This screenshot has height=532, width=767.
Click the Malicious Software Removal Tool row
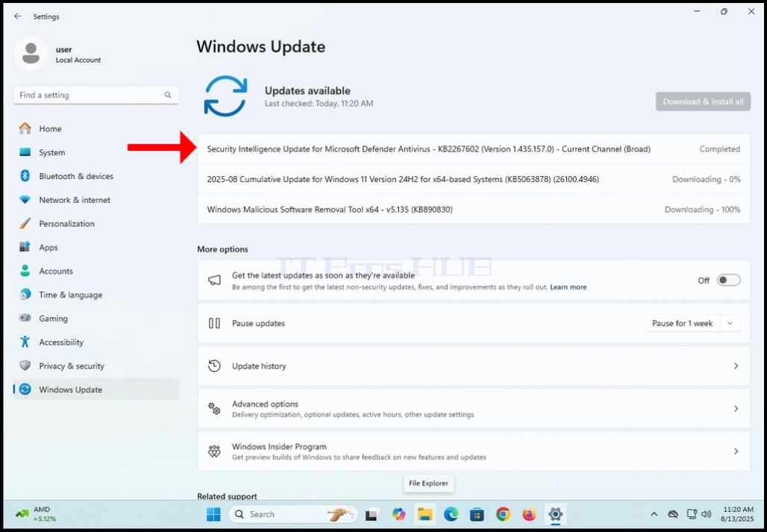474,209
